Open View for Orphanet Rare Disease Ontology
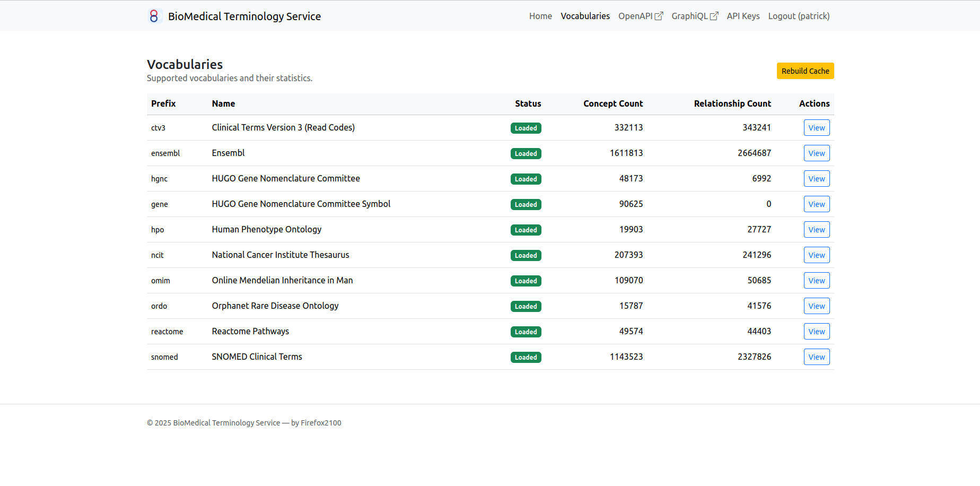 pyautogui.click(x=816, y=306)
